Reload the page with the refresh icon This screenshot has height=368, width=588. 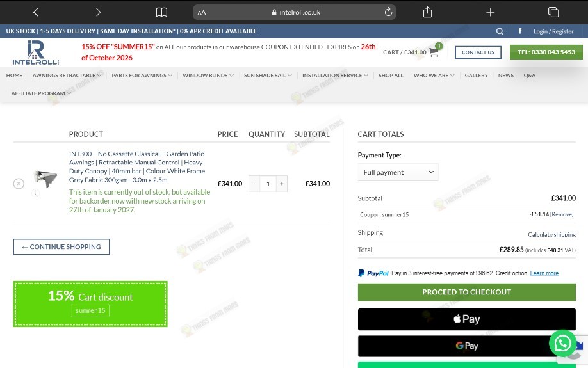click(389, 12)
